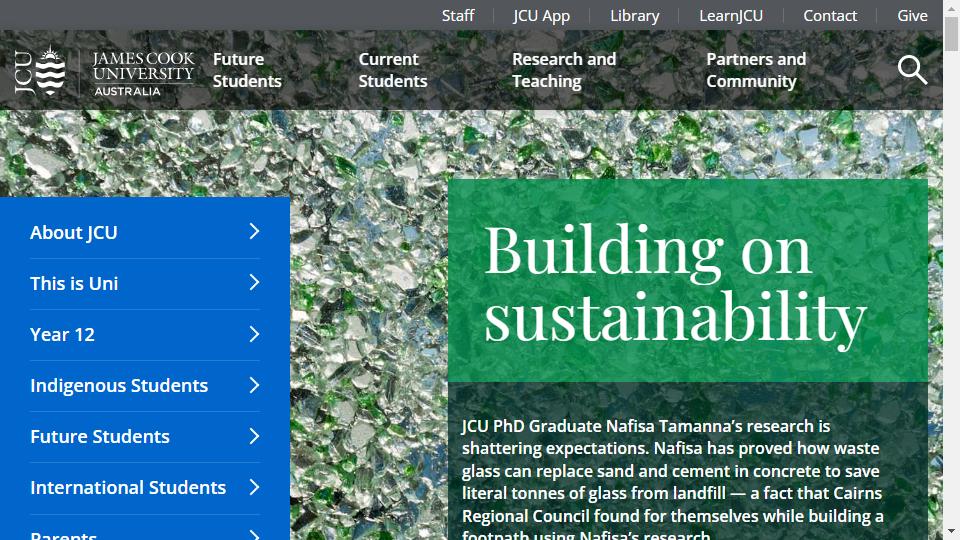Expand the Year 12 chevron arrow
The image size is (960, 540).
coord(255,334)
